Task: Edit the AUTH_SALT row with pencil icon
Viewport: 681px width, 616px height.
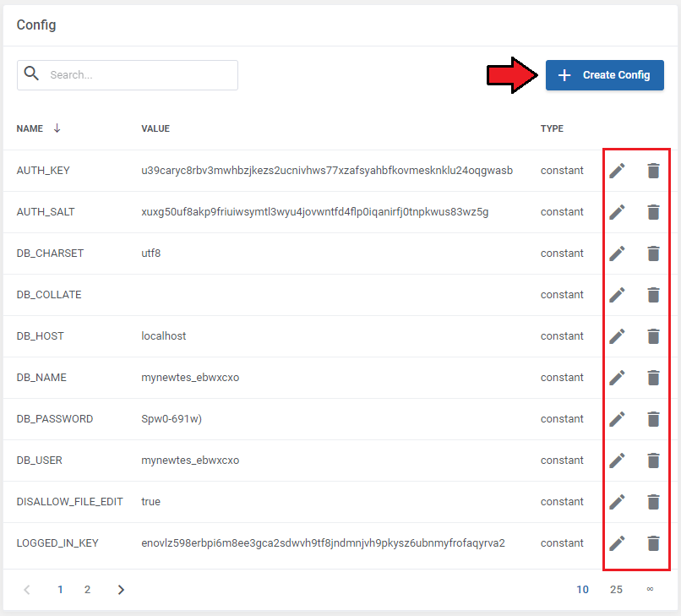Action: (x=617, y=212)
